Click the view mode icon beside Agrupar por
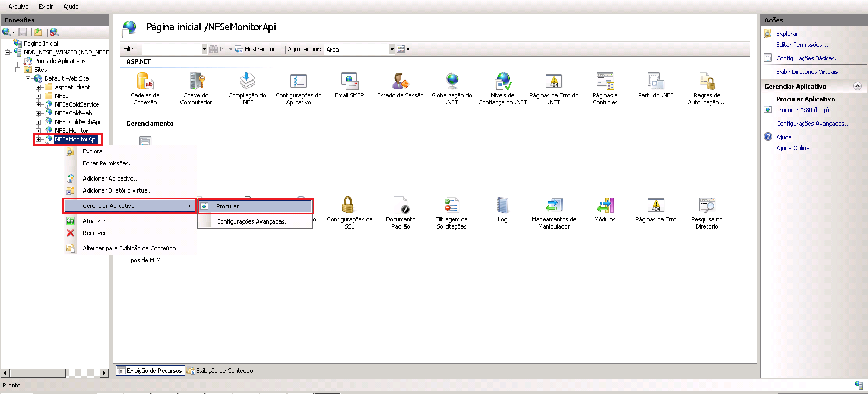The image size is (868, 394). [401, 49]
